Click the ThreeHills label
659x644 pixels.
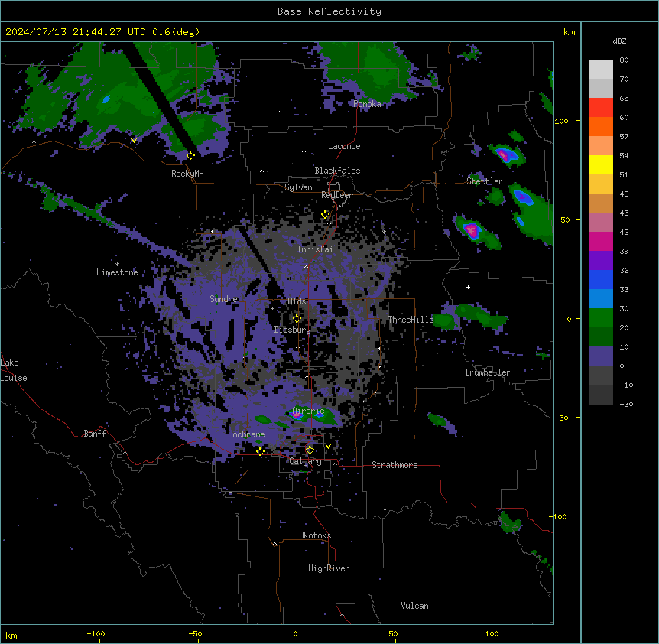(x=411, y=320)
